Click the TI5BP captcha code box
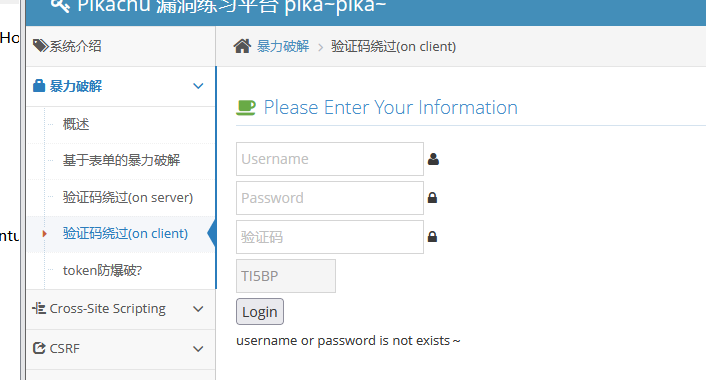This screenshot has width=706, height=380. coord(286,276)
